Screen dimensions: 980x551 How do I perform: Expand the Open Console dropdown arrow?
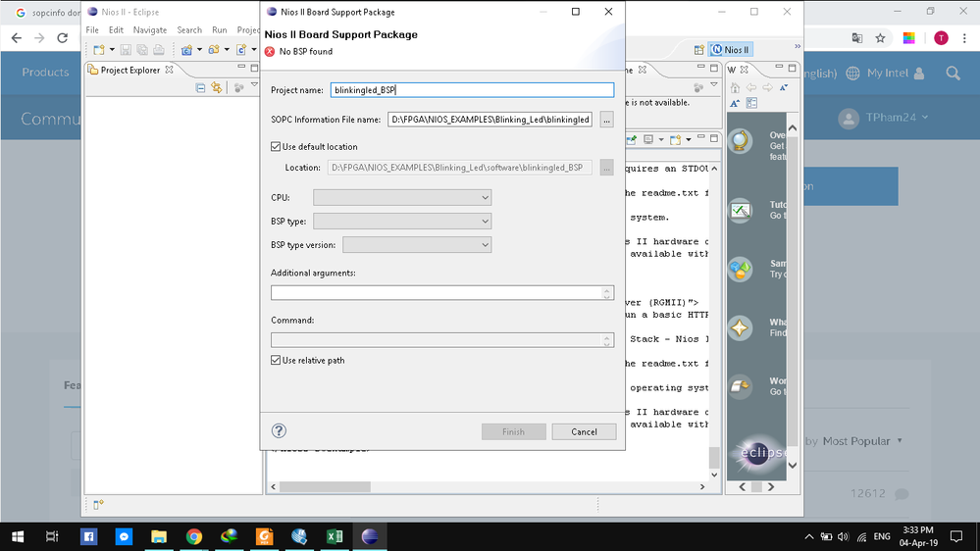click(x=688, y=140)
